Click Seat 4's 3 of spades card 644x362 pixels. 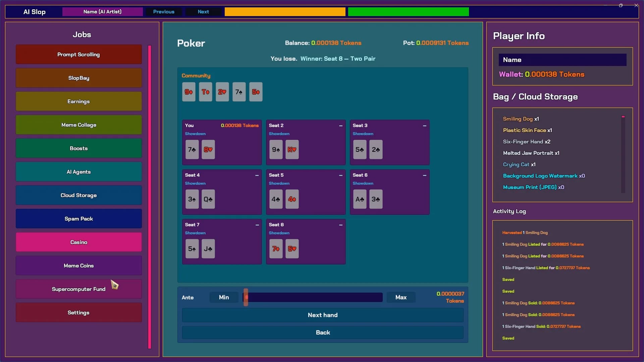pyautogui.click(x=192, y=199)
